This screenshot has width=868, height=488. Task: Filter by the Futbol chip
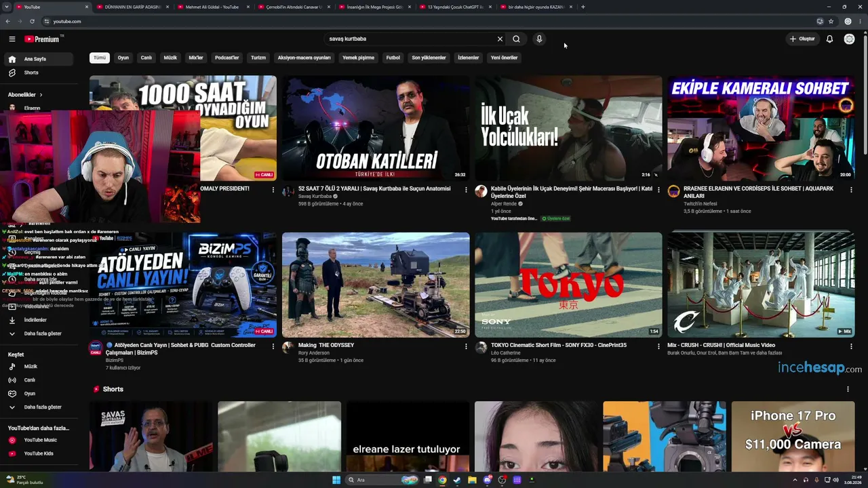pos(393,58)
